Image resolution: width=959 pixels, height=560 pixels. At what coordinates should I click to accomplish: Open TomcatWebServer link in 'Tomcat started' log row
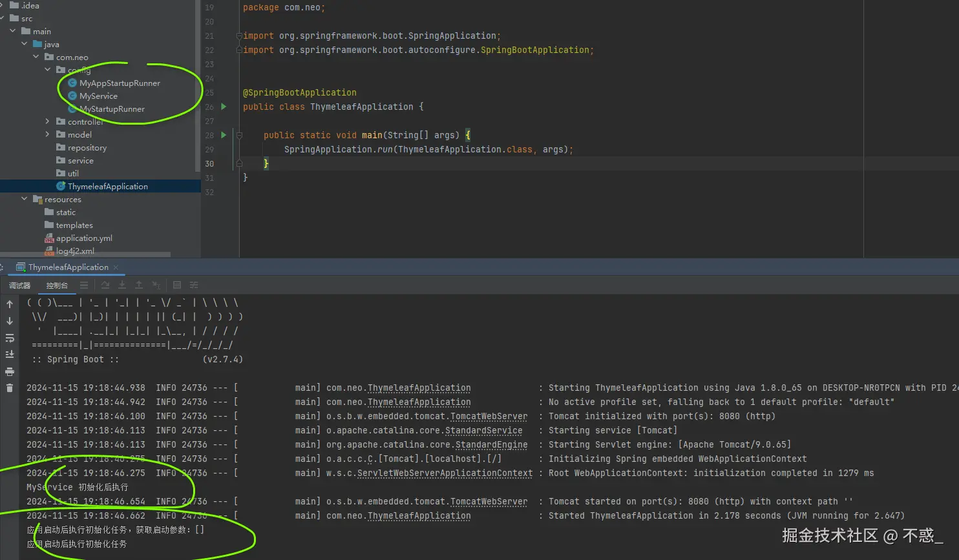(x=489, y=502)
